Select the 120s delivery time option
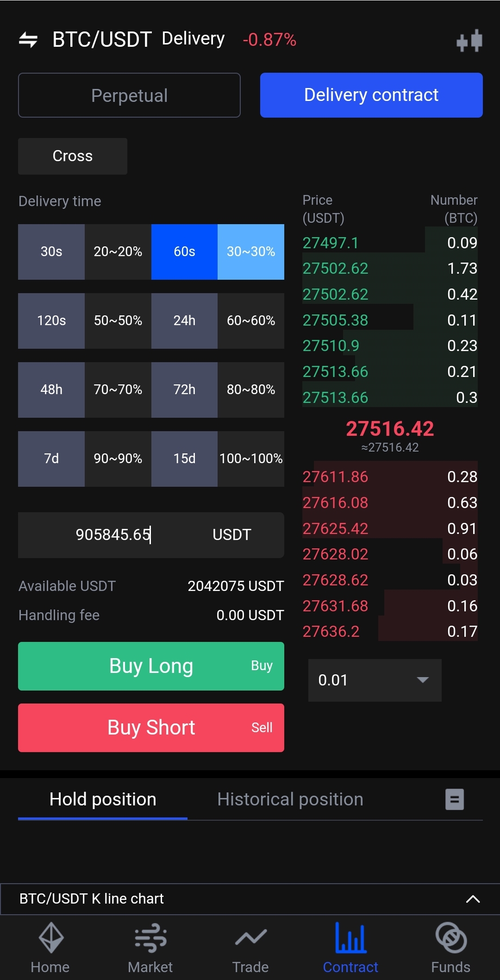This screenshot has width=500, height=980. tap(51, 320)
